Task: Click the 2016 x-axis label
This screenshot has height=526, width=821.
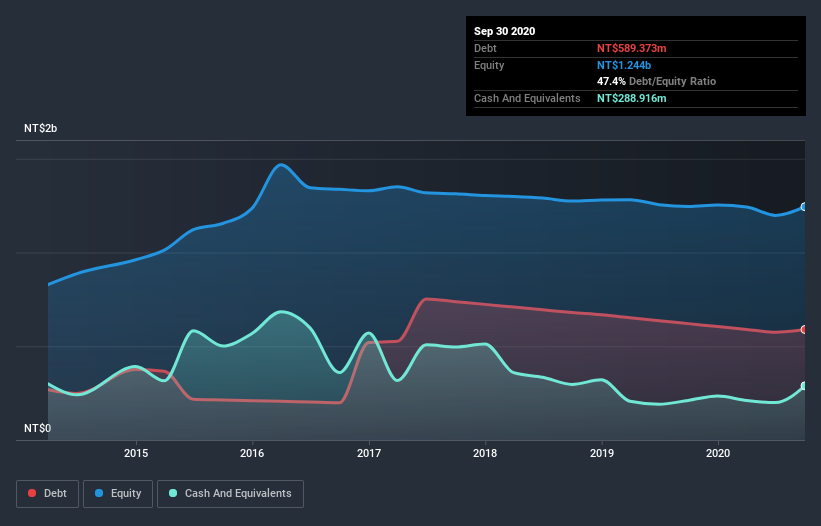Action: pos(252,453)
